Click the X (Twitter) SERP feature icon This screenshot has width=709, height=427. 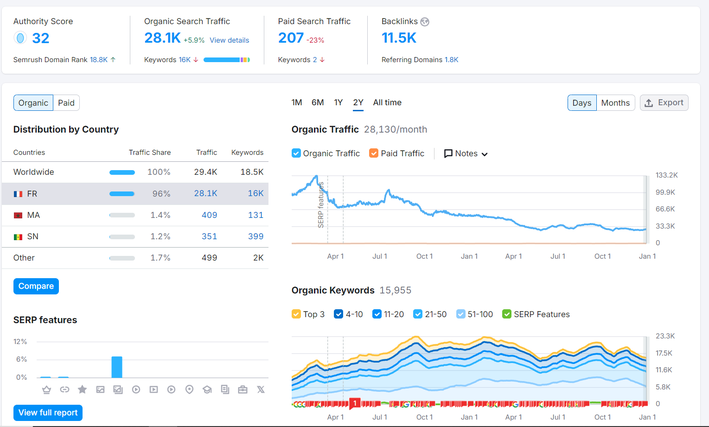(x=261, y=389)
